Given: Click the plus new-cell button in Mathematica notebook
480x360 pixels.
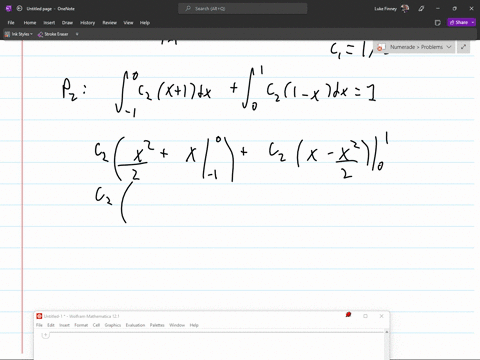Looking at the screenshot, I should [45, 335].
